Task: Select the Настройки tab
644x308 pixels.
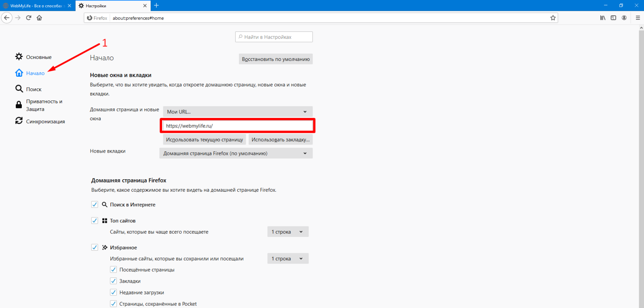Action: [112, 6]
